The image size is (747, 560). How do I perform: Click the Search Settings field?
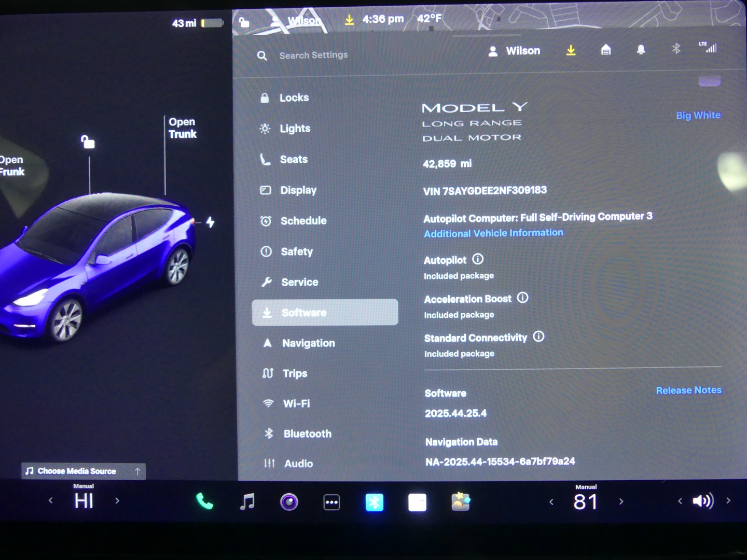[313, 55]
